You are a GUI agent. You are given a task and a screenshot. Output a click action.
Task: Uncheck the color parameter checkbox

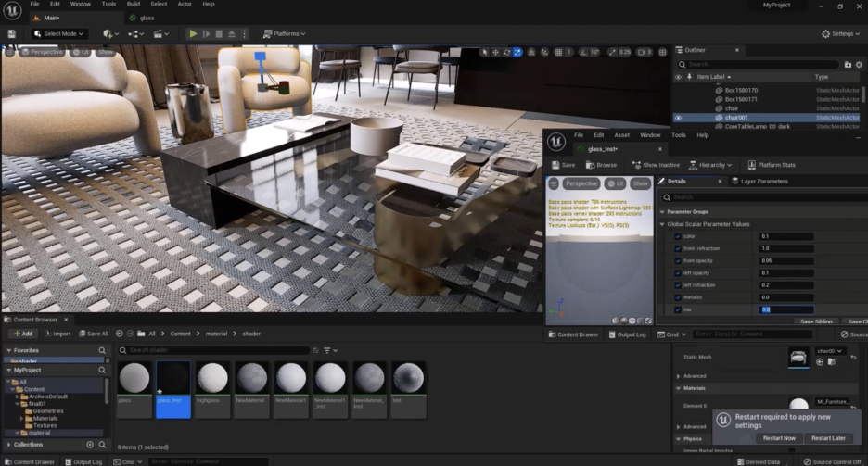678,236
